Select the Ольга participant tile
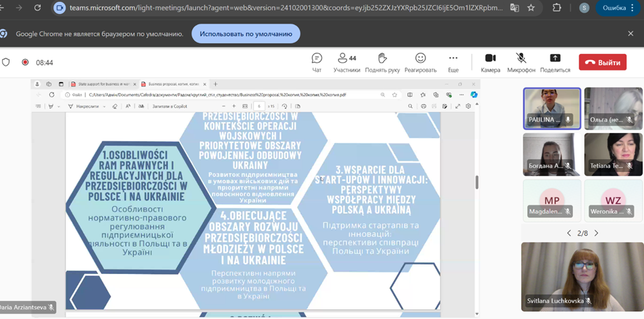The width and height of the screenshot is (644, 319). pyautogui.click(x=613, y=108)
